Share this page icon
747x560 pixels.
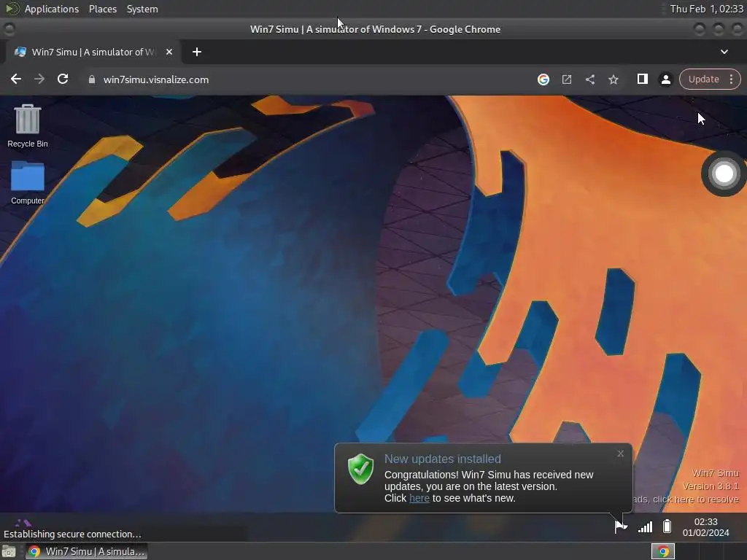(x=589, y=79)
